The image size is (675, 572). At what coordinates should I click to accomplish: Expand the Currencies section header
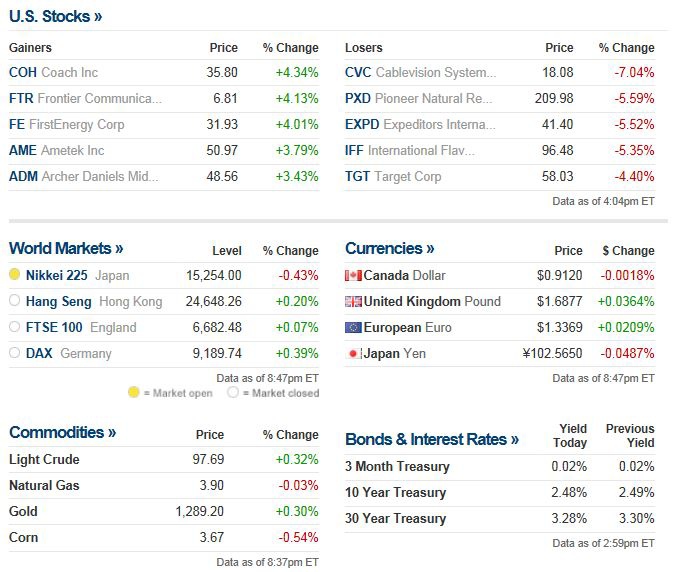390,248
